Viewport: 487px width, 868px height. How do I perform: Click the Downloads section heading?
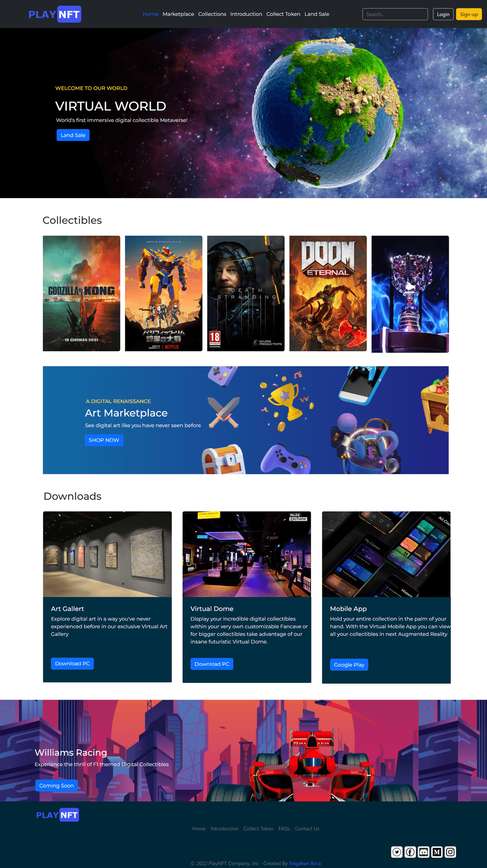[73, 496]
